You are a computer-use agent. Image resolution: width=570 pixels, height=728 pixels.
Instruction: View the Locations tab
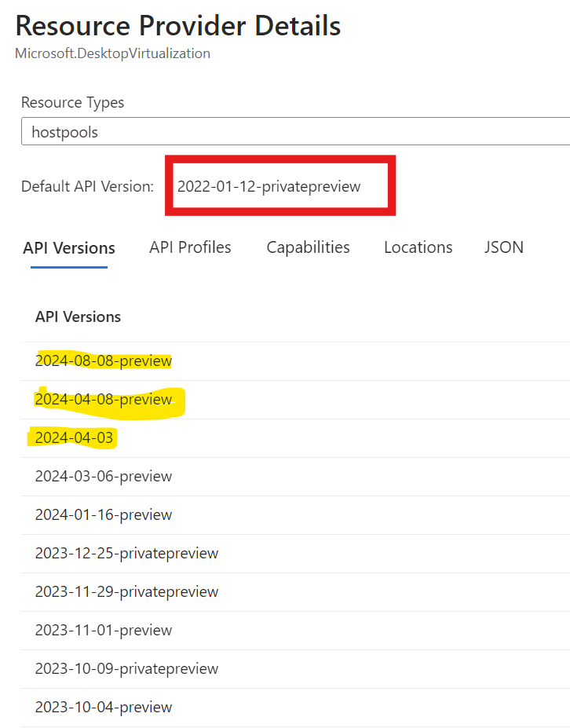click(418, 247)
